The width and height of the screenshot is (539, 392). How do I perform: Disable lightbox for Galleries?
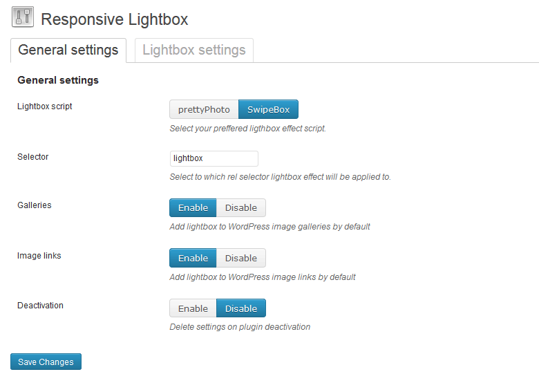241,207
